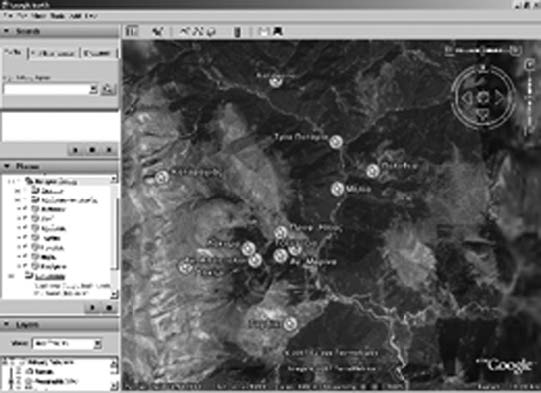Click the stop button under Places list
This screenshot has height=393, width=541.
tap(109, 307)
